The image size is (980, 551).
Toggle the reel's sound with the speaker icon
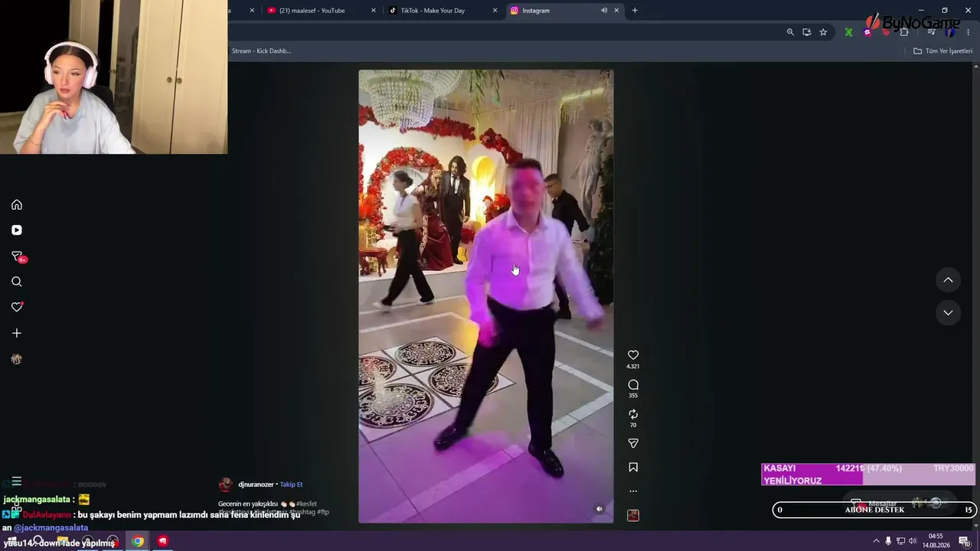(x=599, y=509)
